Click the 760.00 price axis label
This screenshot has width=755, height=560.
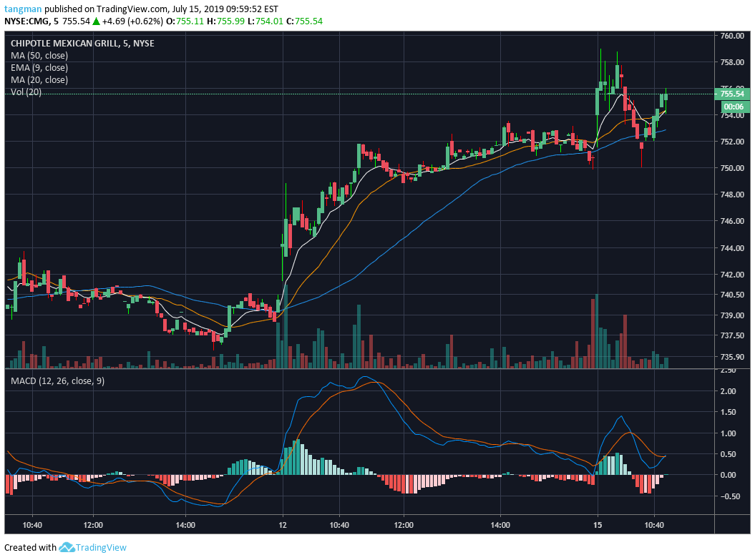732,36
